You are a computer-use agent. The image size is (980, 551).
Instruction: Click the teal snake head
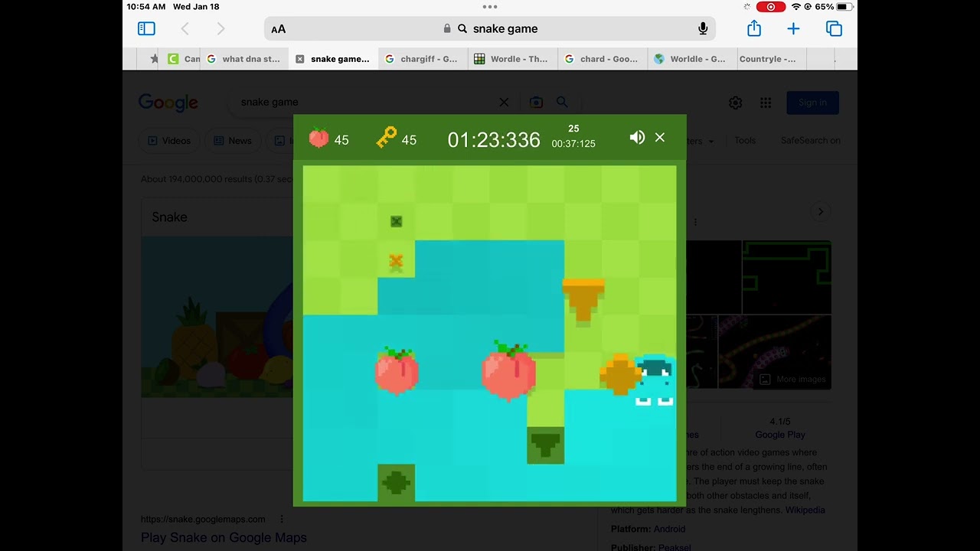[x=655, y=380]
